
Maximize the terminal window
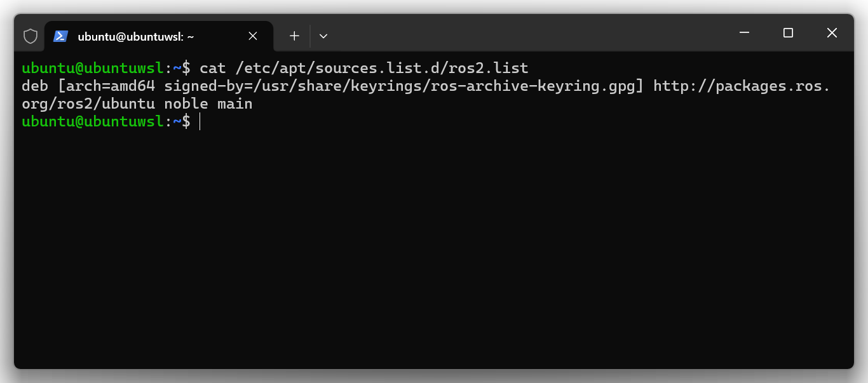(x=788, y=33)
